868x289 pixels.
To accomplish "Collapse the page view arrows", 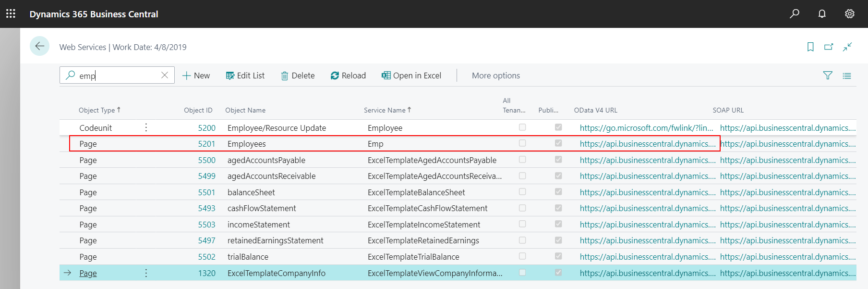I will 847,47.
